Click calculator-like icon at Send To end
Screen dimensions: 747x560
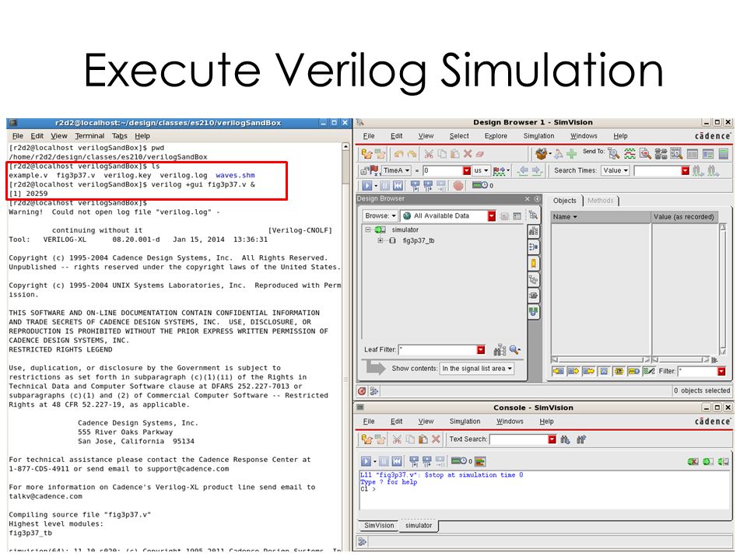(724, 153)
